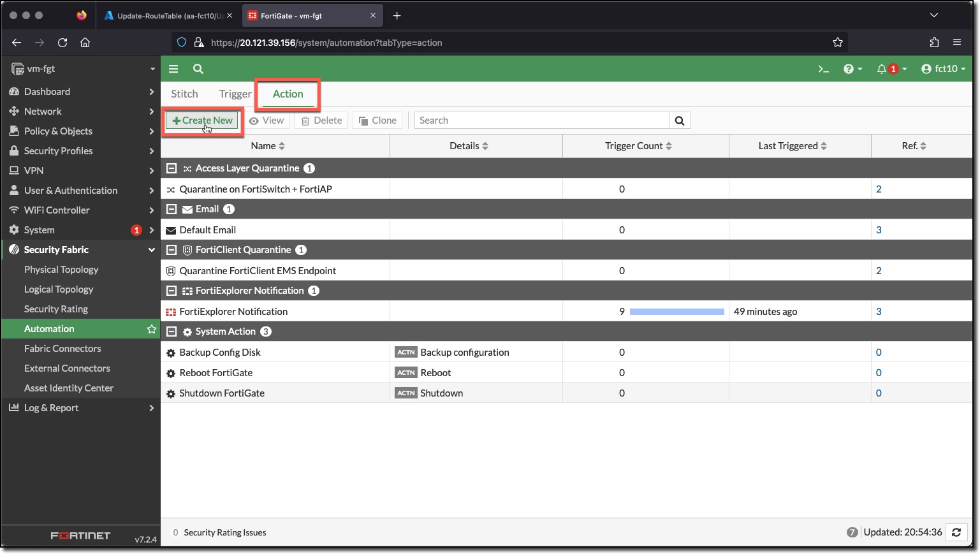Expand Policy & Objects menu
The width and height of the screenshot is (980, 554).
pos(81,131)
